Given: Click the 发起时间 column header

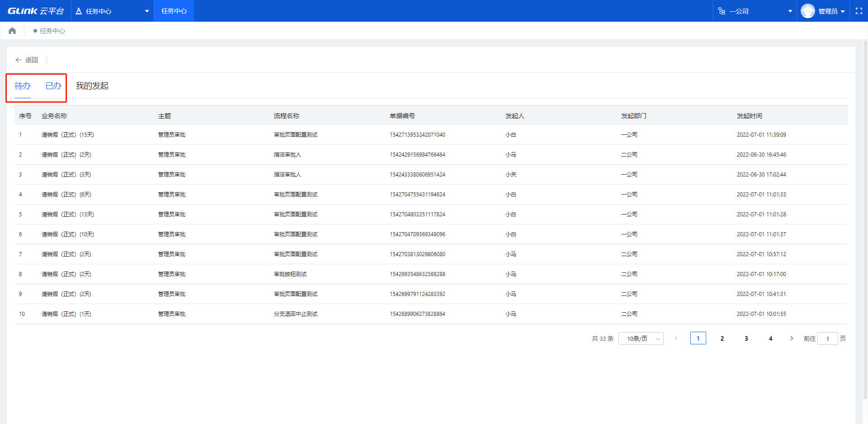Looking at the screenshot, I should click(750, 116).
